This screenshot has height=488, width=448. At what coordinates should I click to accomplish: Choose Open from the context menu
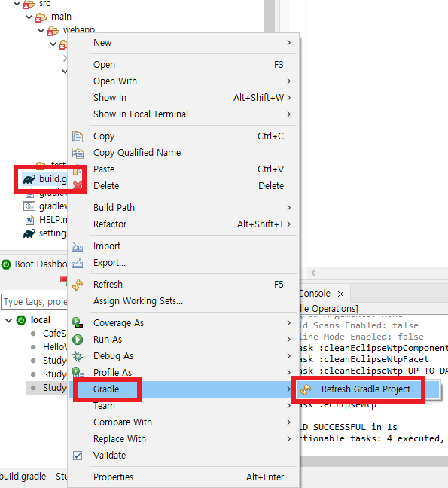coord(184,65)
